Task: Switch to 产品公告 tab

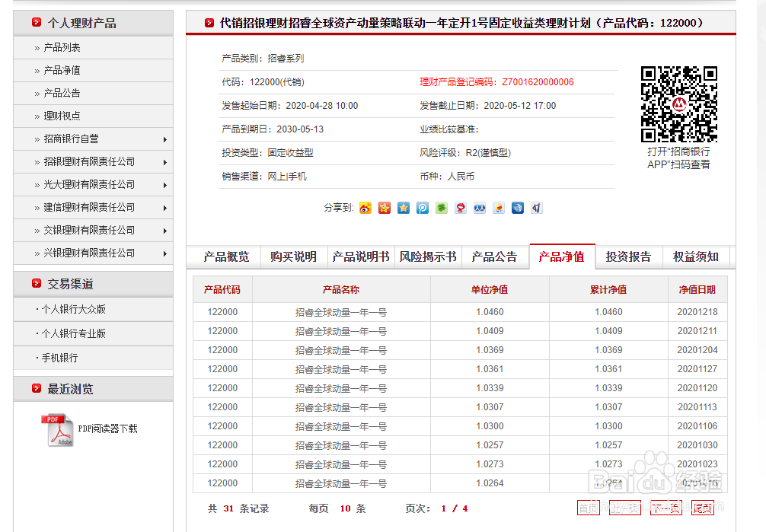Action: pyautogui.click(x=494, y=257)
